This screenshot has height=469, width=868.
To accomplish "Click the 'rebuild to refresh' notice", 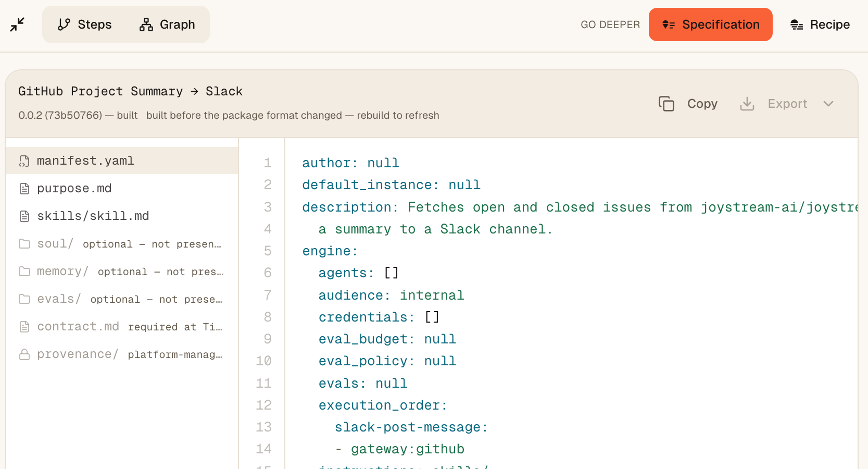I will 398,115.
